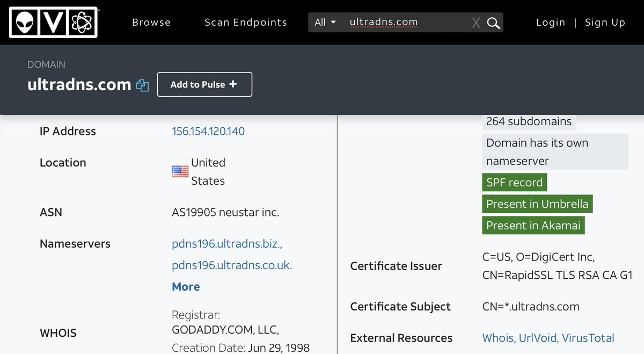Click the SPF record green tag

[x=514, y=183]
